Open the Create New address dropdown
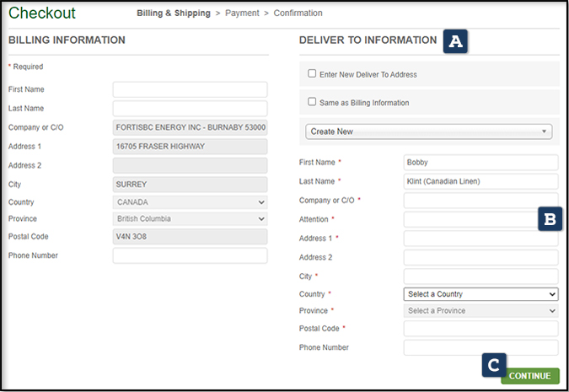The height and width of the screenshot is (392, 569). (429, 132)
